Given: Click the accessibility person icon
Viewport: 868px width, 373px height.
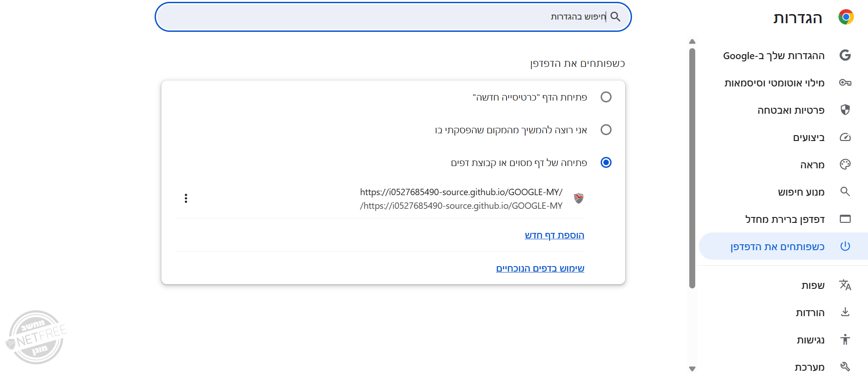Looking at the screenshot, I should 845,340.
